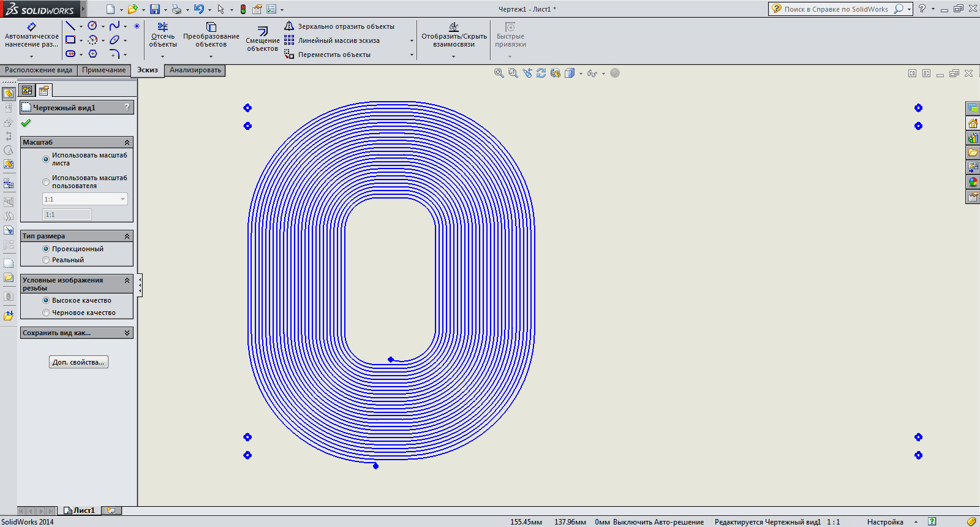980x527 pixels.
Task: Click the SolidWorks help search field
Action: tap(836, 9)
